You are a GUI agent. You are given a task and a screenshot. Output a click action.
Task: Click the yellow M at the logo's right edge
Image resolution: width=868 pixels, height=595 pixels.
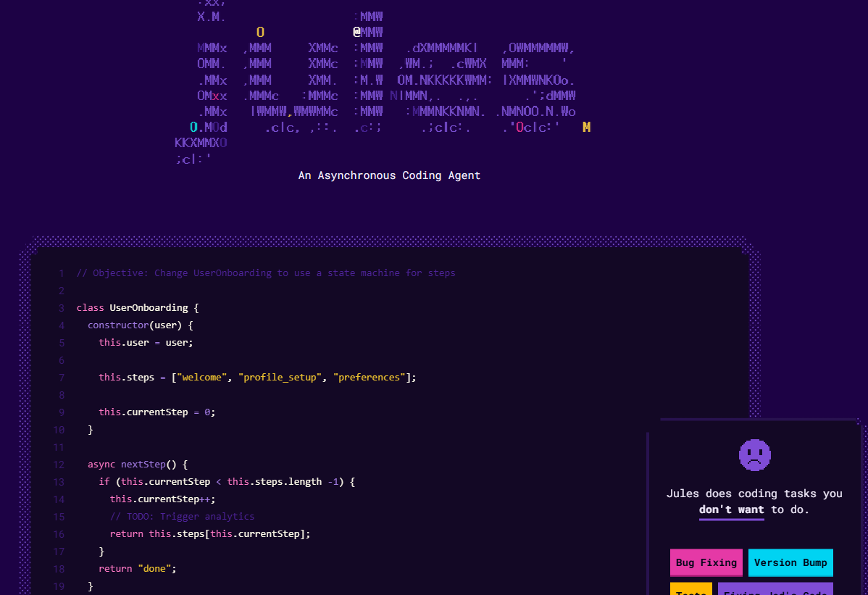(x=586, y=128)
